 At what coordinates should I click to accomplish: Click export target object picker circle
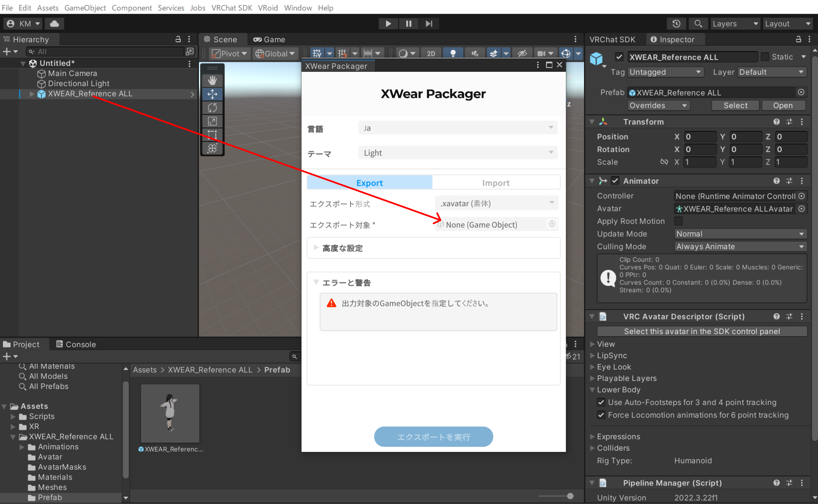tap(552, 224)
